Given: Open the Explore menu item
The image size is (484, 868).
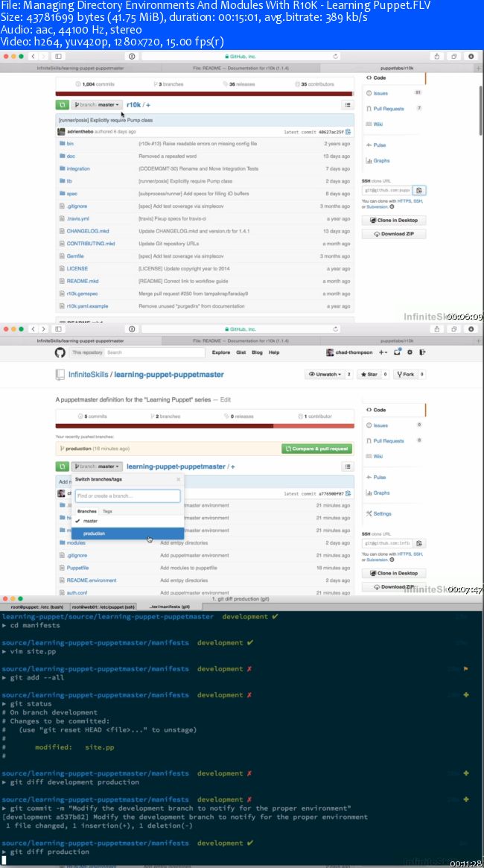Looking at the screenshot, I should point(220,352).
